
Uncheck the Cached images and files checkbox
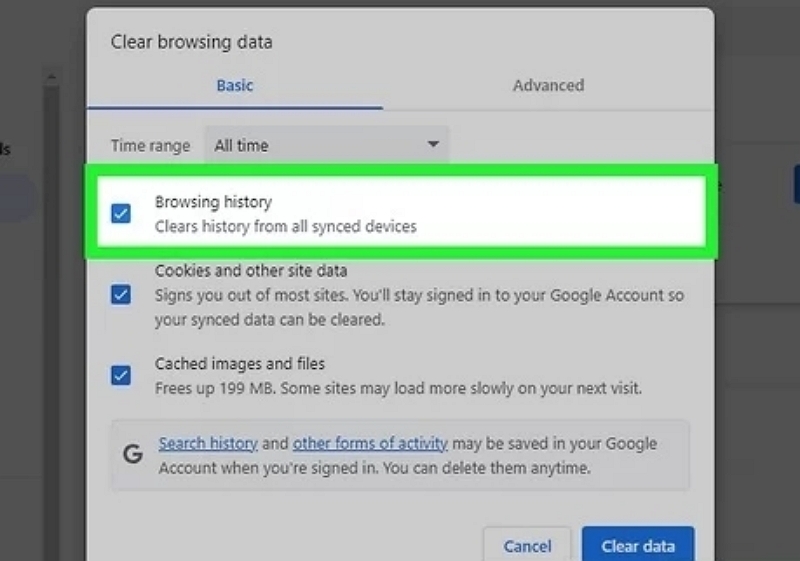pyautogui.click(x=121, y=375)
